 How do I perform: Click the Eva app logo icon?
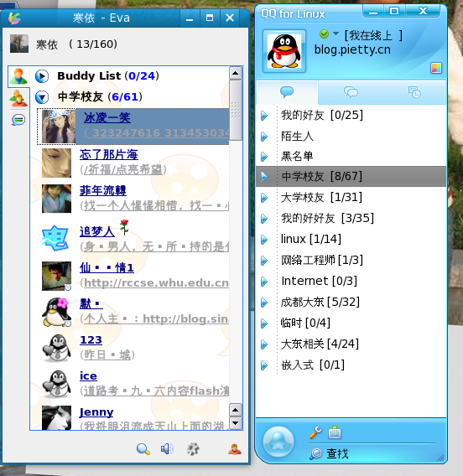(14, 18)
